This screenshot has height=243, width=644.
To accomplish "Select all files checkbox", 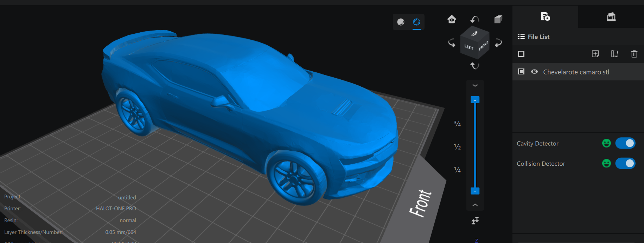I will [x=521, y=54].
